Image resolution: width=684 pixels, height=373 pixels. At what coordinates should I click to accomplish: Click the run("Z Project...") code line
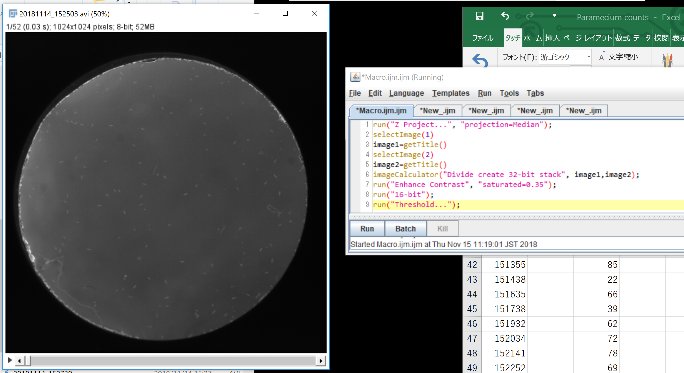(462, 125)
